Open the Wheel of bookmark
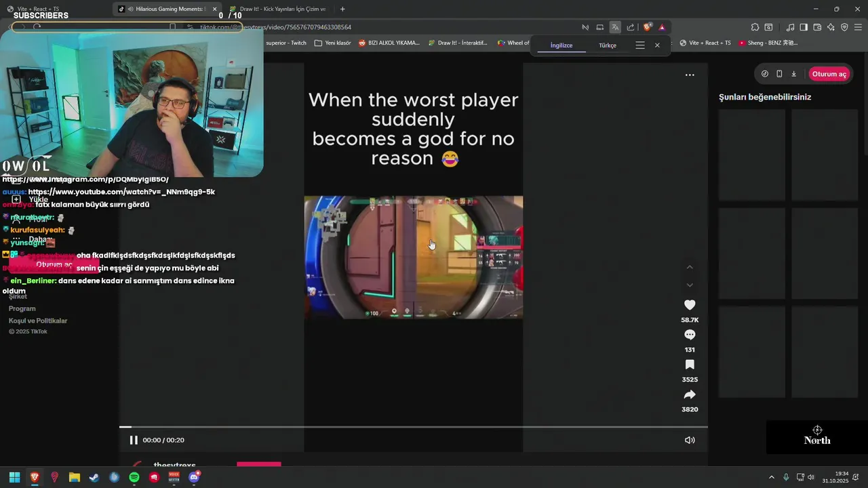868x488 pixels. tap(513, 43)
